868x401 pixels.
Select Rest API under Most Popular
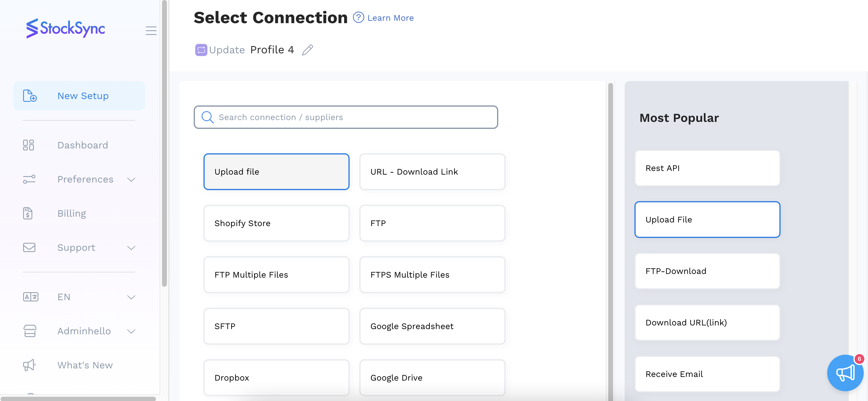tap(707, 168)
